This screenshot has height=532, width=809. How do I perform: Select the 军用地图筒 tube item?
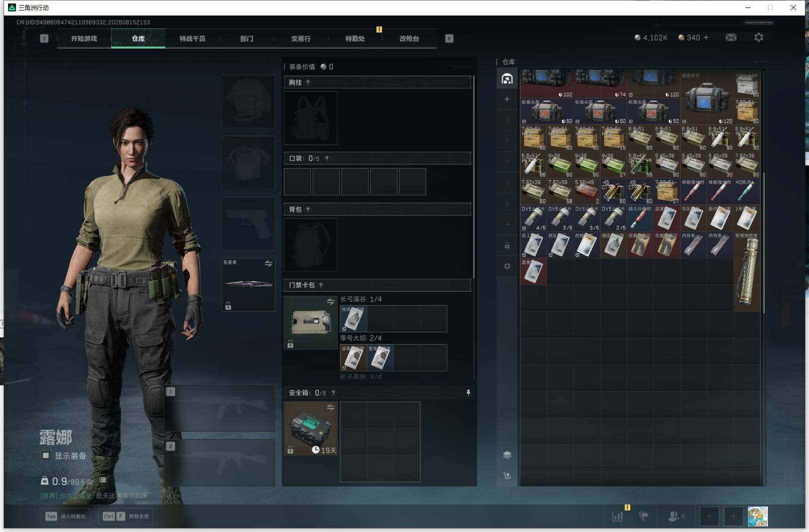[746, 271]
